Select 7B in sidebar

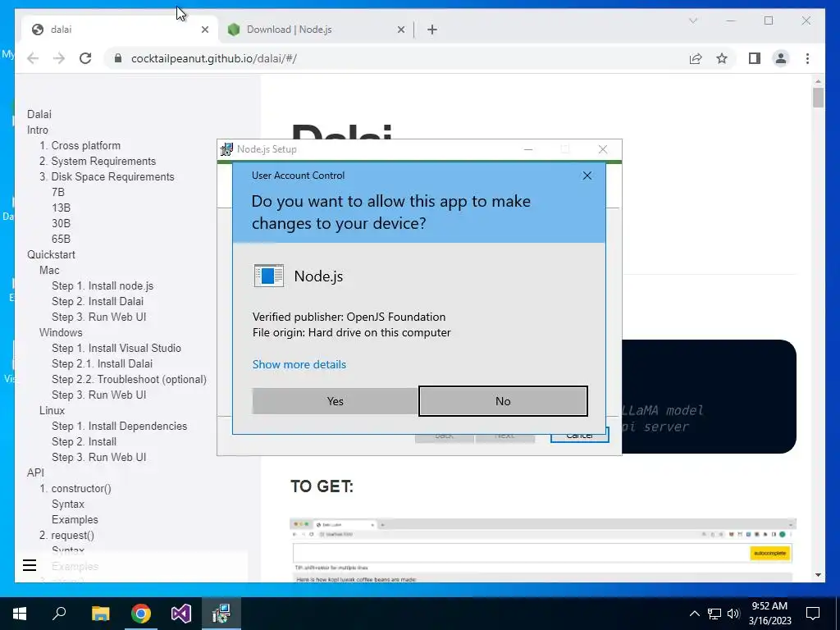[58, 192]
